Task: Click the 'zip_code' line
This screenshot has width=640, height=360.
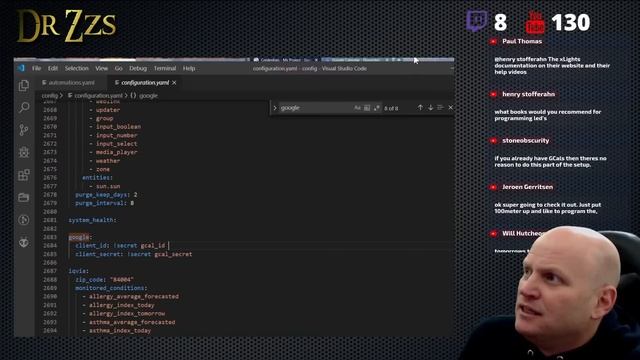Action: [104, 280]
